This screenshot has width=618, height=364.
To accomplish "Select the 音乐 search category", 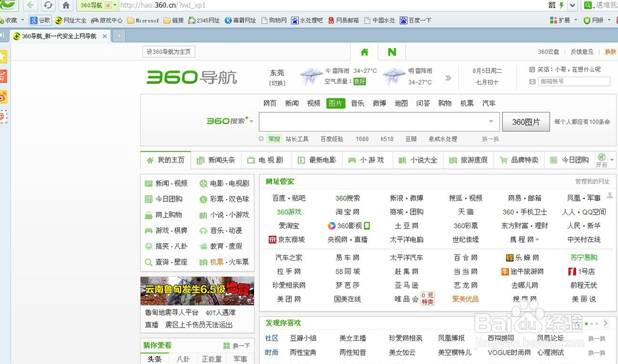I will [357, 103].
